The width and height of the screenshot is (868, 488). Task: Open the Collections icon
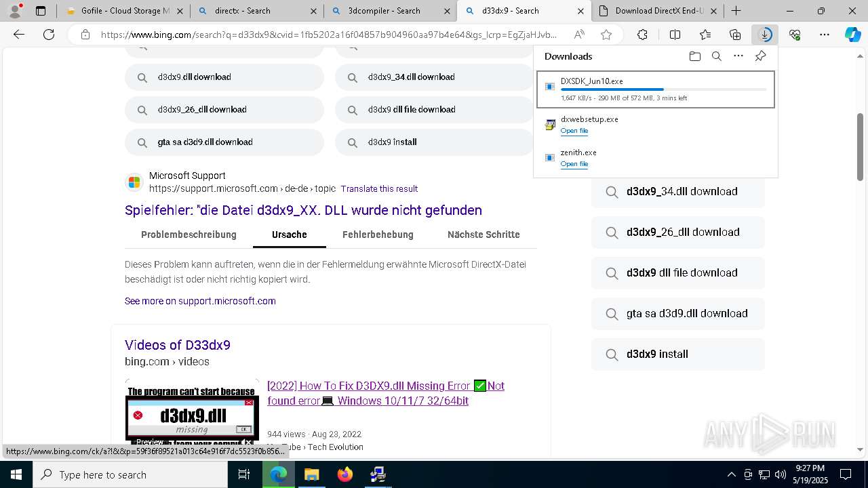[x=735, y=35]
